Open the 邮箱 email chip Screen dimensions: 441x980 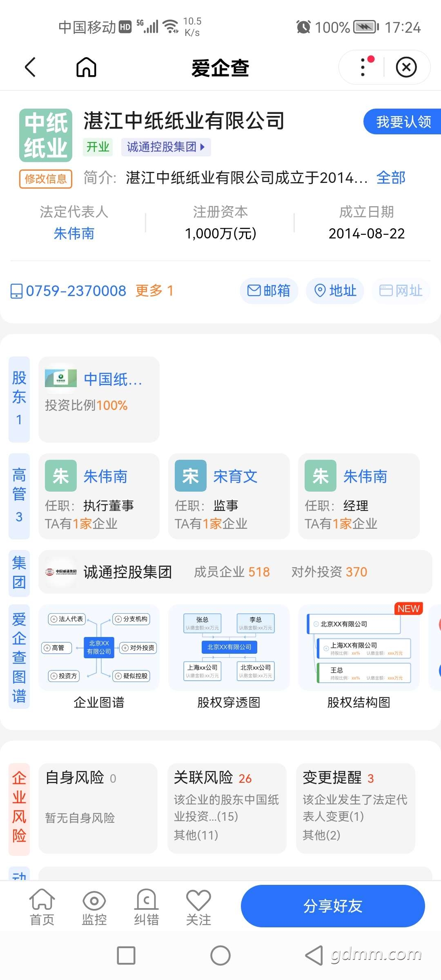269,291
